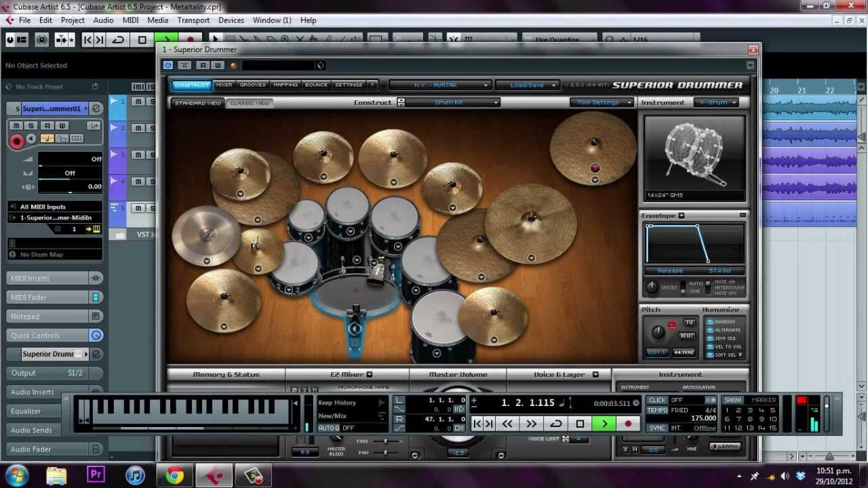The image size is (868, 488).
Task: Open the All MIDI Inputs routing dropdown
Action: point(55,207)
